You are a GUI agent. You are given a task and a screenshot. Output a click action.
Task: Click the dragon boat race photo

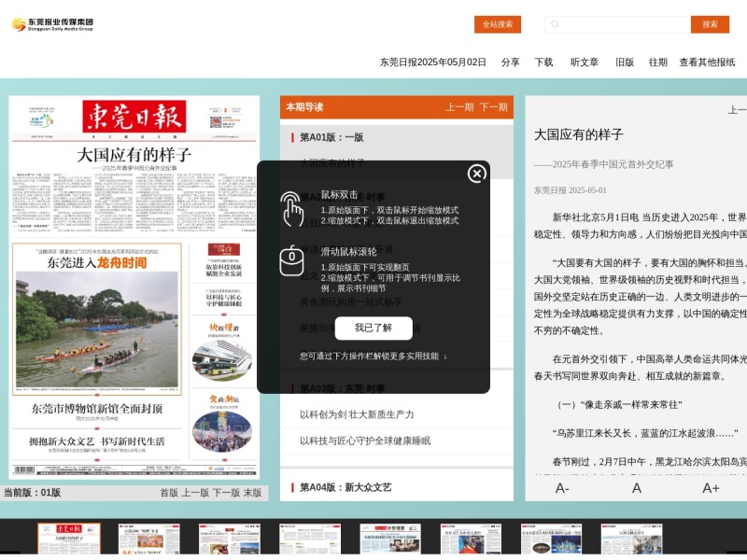97,329
